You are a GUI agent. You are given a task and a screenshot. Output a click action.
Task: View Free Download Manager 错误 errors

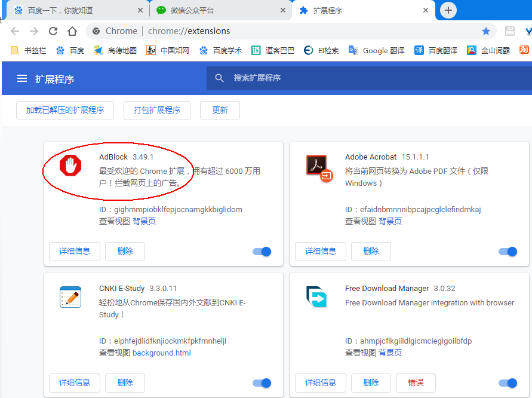(416, 382)
